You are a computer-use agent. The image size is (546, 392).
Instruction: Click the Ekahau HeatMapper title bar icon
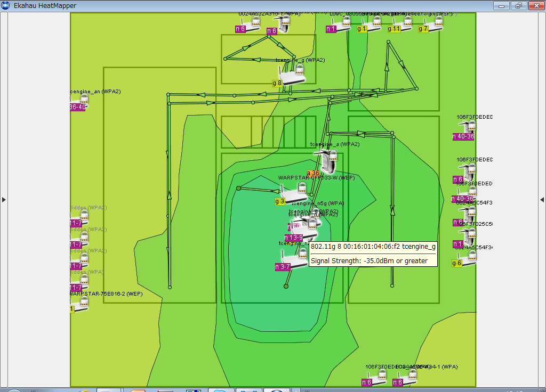5,5
